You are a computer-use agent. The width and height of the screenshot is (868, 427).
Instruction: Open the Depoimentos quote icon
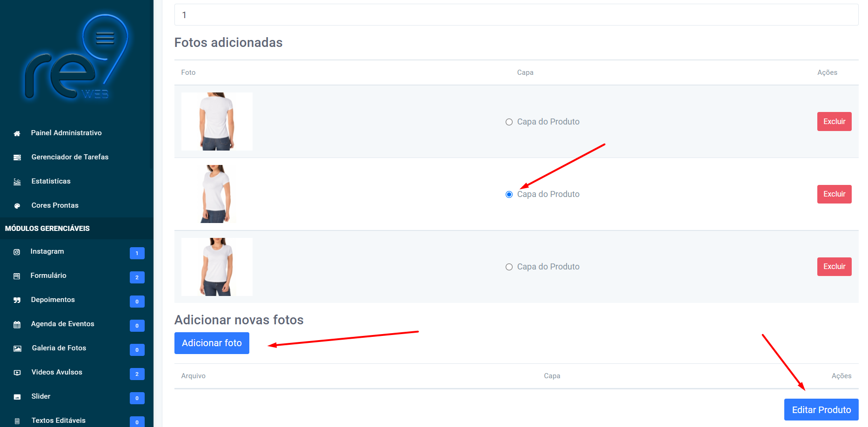click(17, 300)
